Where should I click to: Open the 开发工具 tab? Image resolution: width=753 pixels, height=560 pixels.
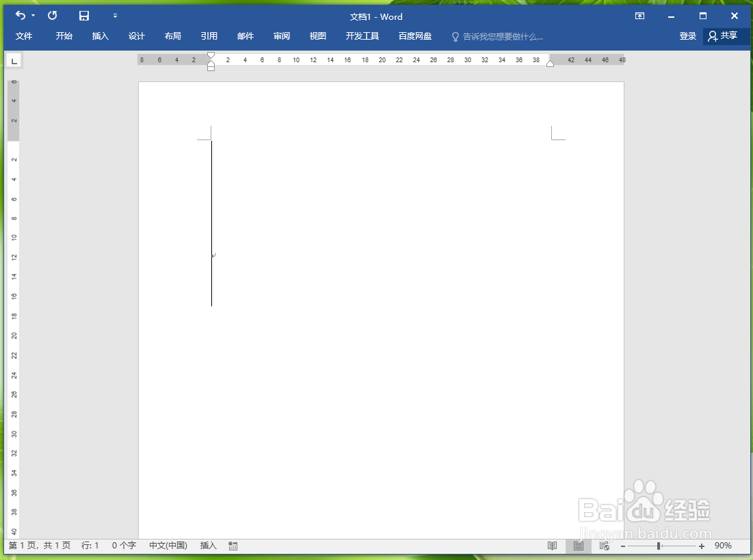point(362,36)
